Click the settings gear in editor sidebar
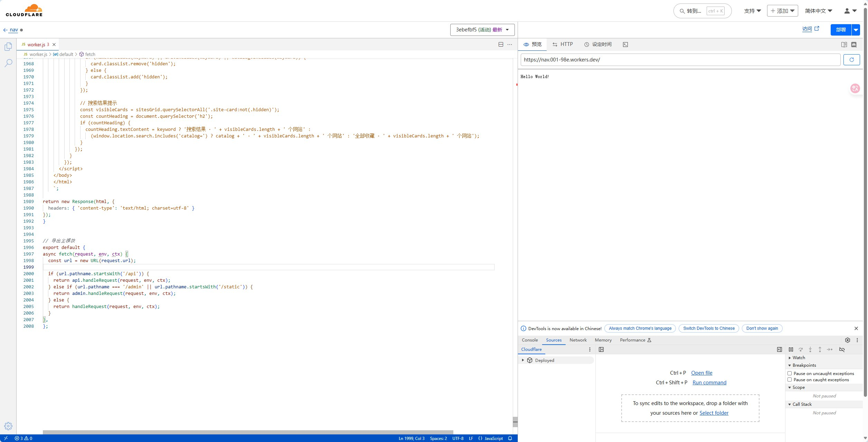 click(8, 426)
